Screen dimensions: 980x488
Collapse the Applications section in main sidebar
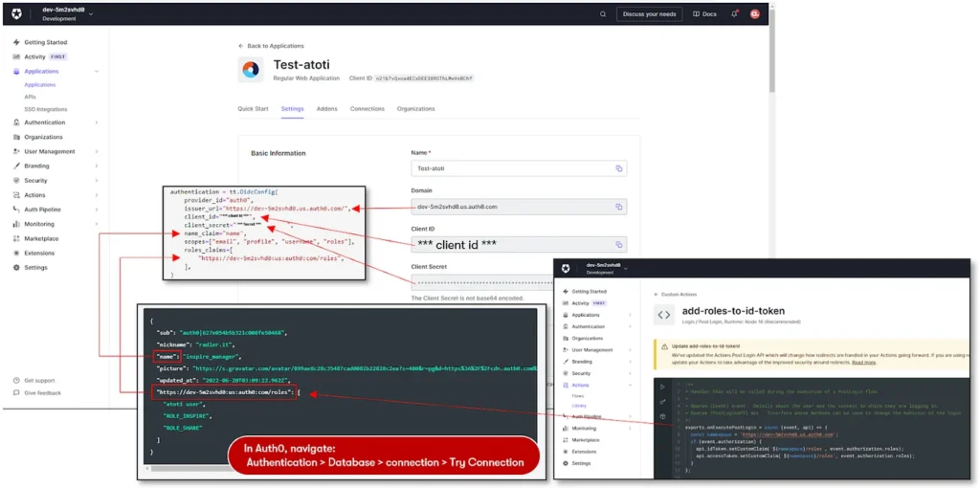(97, 71)
